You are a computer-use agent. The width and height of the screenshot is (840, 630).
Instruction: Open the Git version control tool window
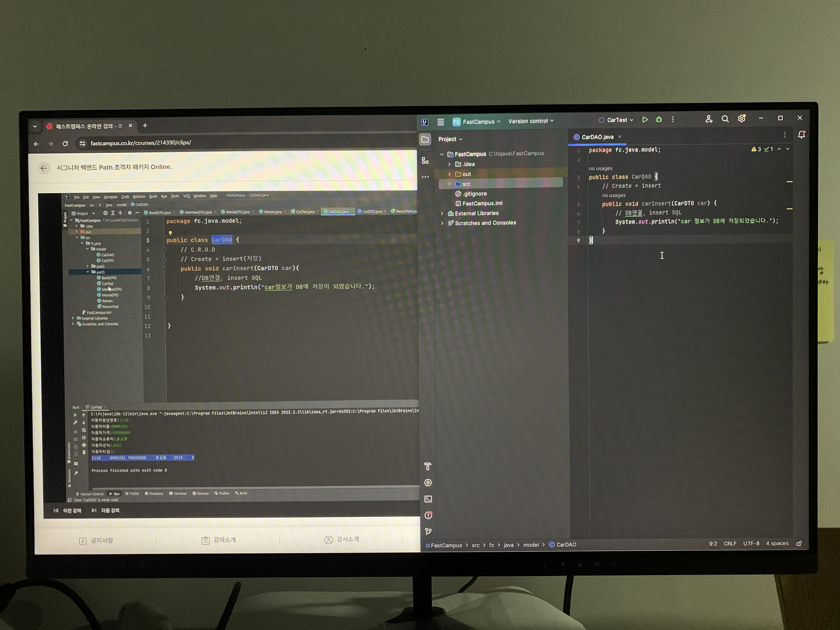point(428,531)
